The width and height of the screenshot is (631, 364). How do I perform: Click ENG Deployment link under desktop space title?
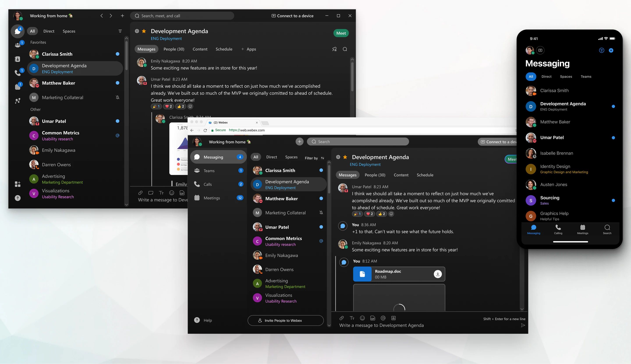tap(166, 39)
